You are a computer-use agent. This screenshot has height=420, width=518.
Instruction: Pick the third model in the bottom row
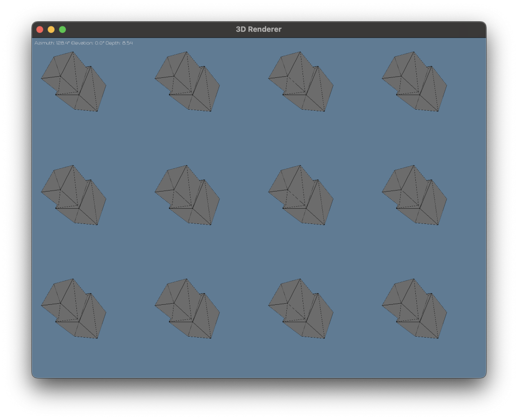click(300, 309)
